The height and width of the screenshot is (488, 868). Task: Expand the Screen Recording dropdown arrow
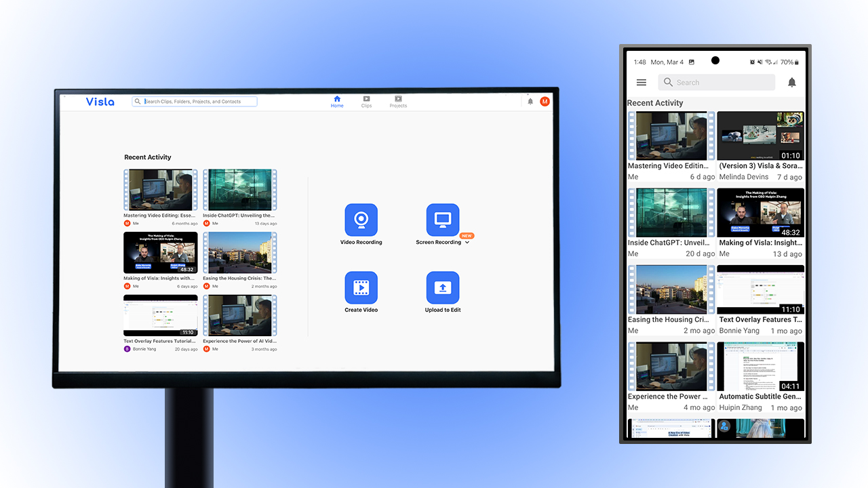click(467, 243)
